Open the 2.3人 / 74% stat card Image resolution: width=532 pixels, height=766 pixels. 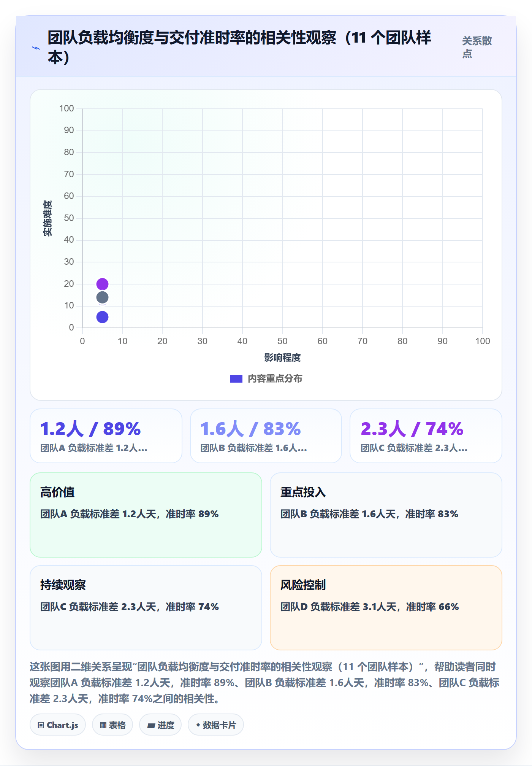click(426, 436)
